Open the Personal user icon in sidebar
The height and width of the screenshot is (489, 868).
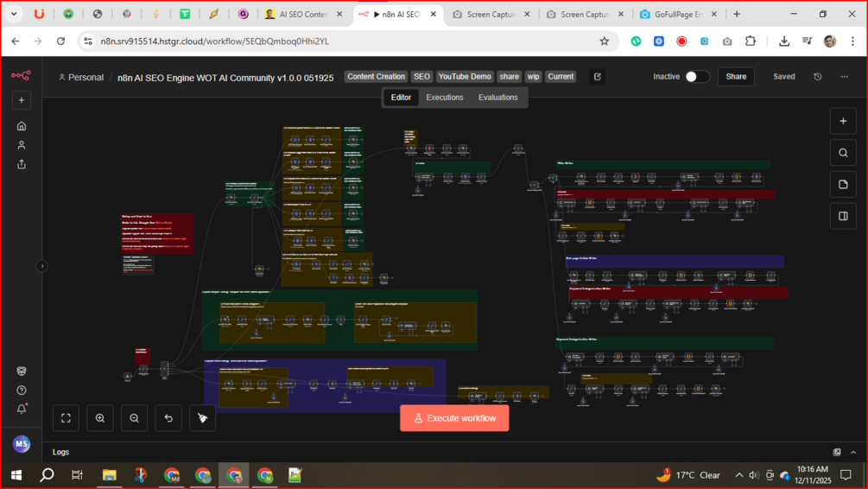coord(21,145)
